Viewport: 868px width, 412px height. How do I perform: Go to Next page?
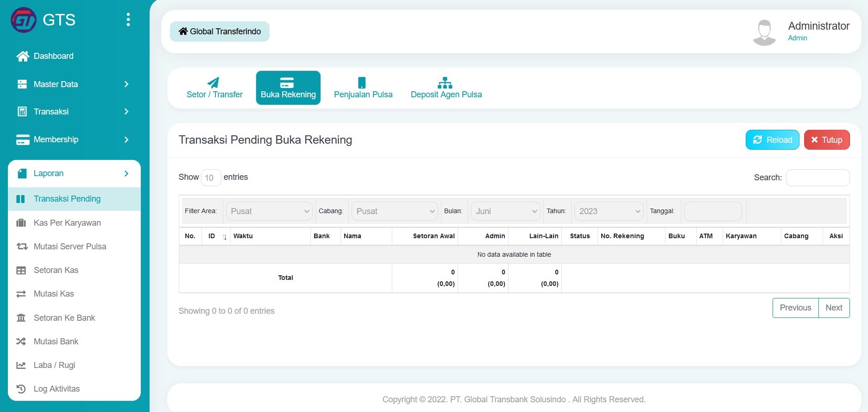834,308
